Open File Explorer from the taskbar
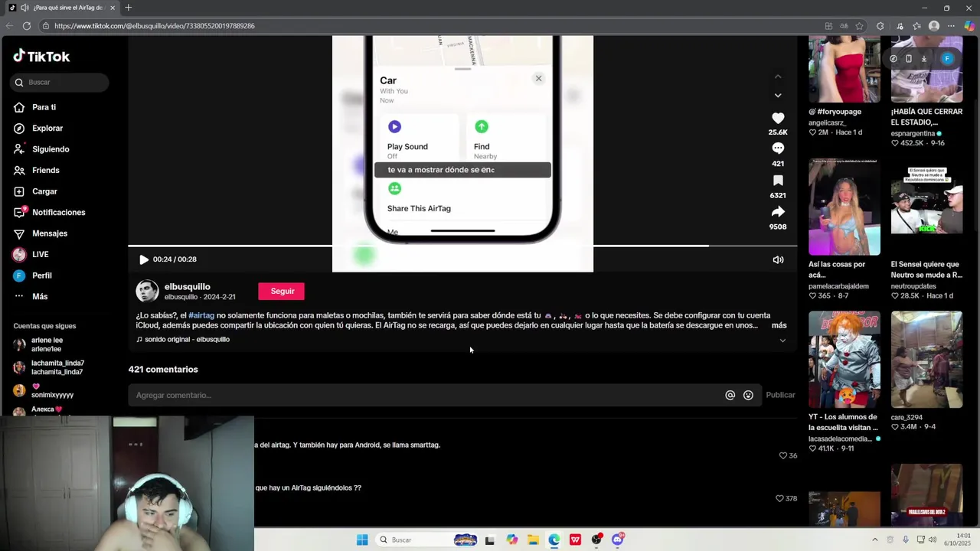Screen dimensions: 980x551 click(533, 540)
